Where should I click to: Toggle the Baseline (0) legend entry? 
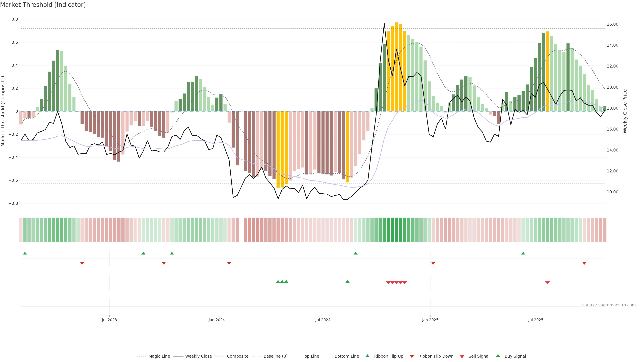click(276, 356)
